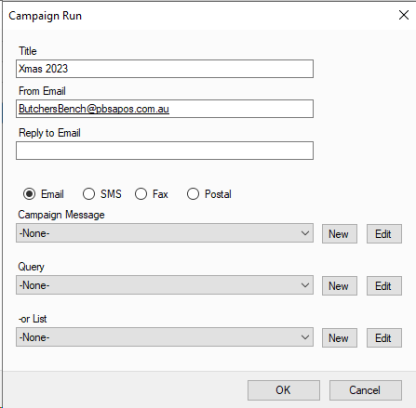Open the Campaign Message dropdown
The image size is (416, 408).
click(x=165, y=233)
